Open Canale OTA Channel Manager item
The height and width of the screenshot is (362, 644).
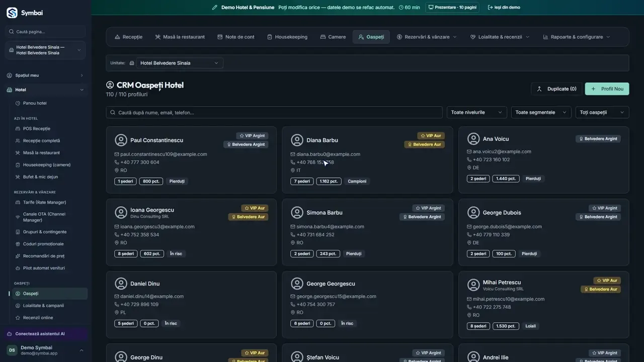tap(47, 217)
